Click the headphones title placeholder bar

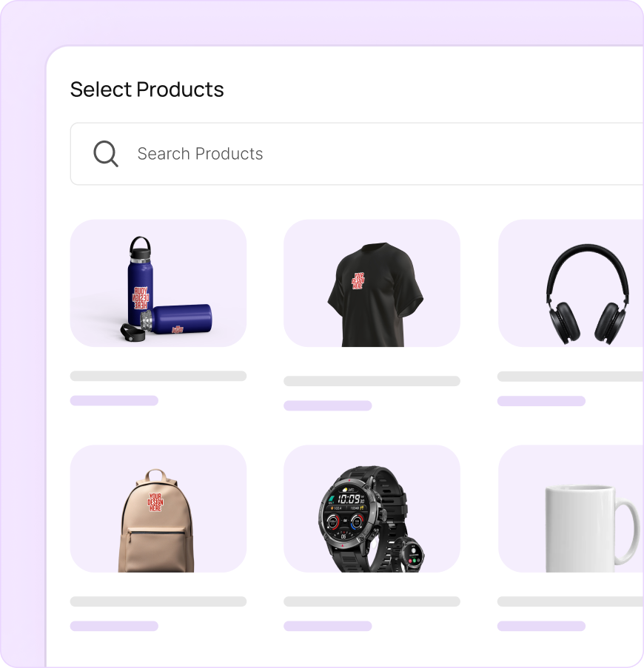[571, 377]
